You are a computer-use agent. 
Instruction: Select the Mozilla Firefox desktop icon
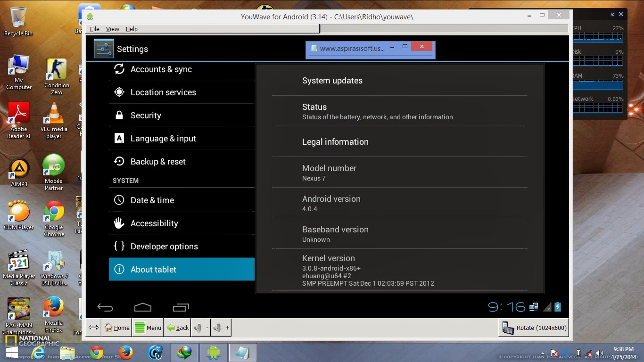pos(54,315)
